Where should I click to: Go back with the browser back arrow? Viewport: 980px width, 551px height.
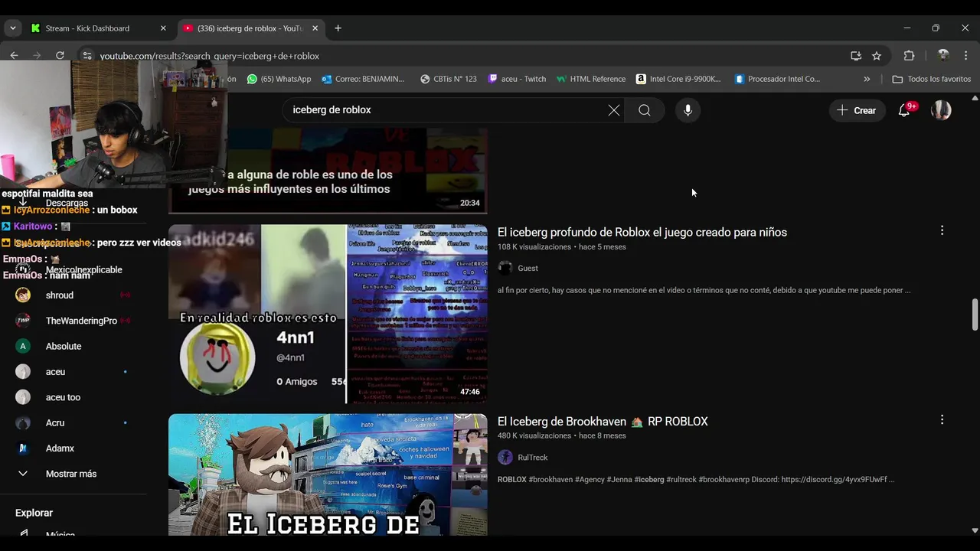tap(14, 56)
